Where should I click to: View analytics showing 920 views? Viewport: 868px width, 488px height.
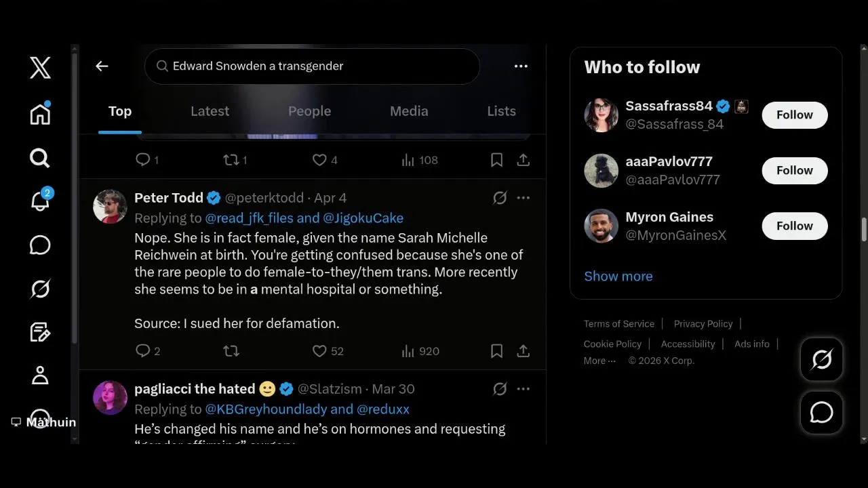tap(420, 351)
